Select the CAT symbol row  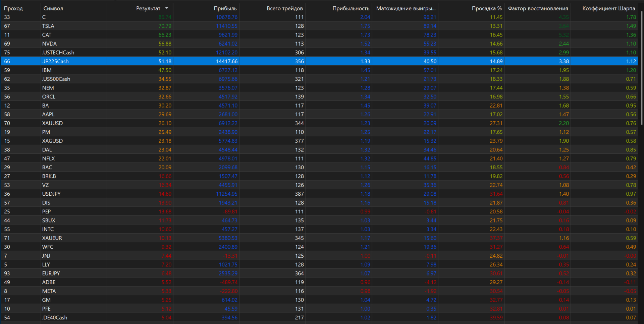(x=319, y=35)
